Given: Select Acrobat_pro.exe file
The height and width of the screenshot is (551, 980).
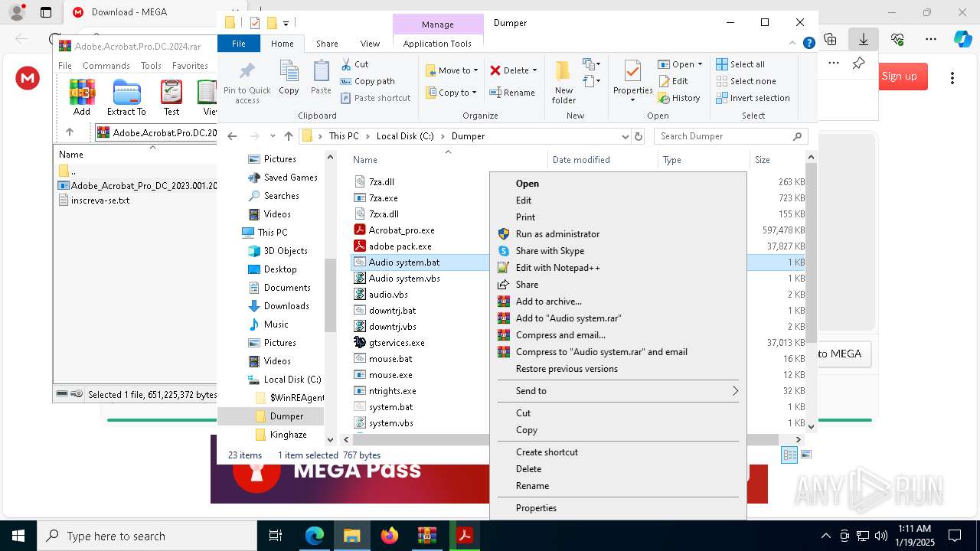Looking at the screenshot, I should click(401, 230).
